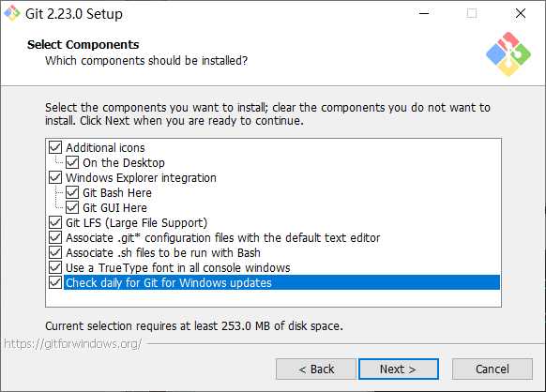
Task: Go to the next setup step
Action: click(x=399, y=369)
